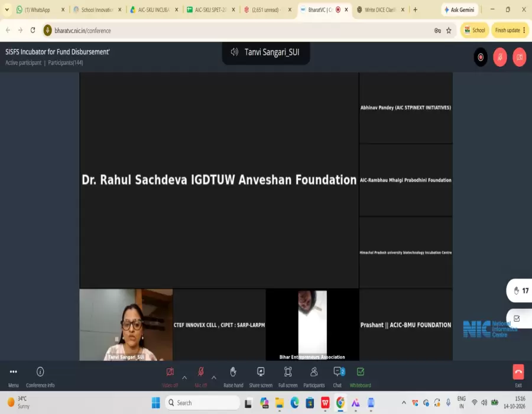Open Wi-Fi network settings in tray
This screenshot has width=532, height=414.
(474, 402)
